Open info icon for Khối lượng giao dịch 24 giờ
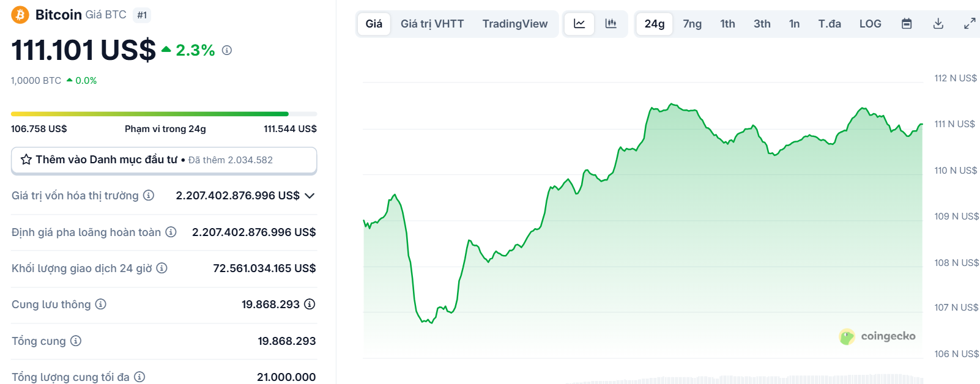The height and width of the screenshot is (384, 980). point(162,268)
